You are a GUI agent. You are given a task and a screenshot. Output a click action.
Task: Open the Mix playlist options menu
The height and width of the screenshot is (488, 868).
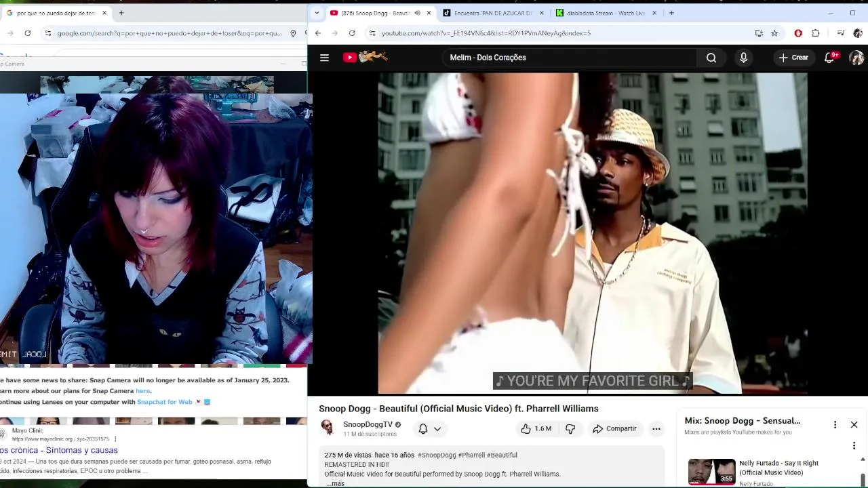(x=835, y=424)
